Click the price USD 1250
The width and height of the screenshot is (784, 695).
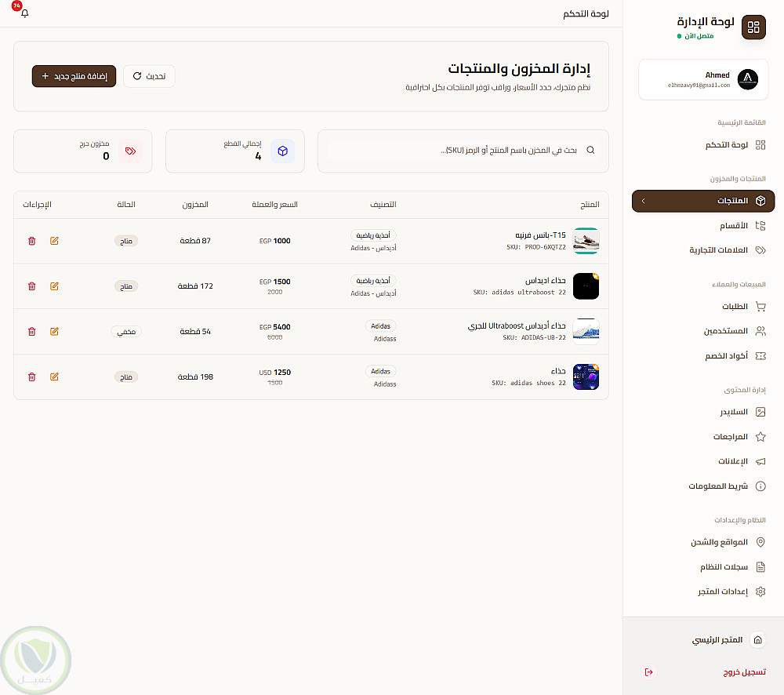tap(274, 373)
